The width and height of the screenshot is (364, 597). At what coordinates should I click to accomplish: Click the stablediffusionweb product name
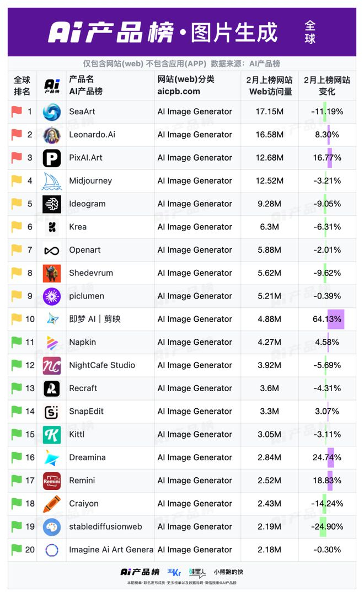tap(105, 526)
